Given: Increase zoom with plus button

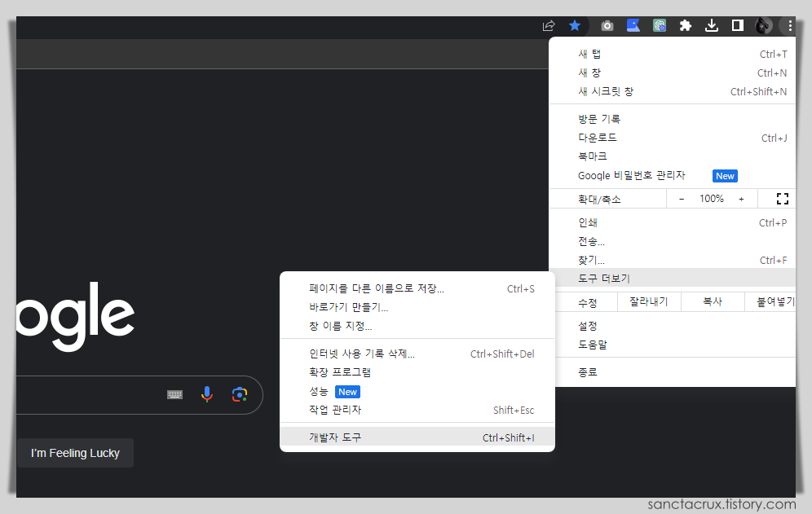Looking at the screenshot, I should point(741,199).
